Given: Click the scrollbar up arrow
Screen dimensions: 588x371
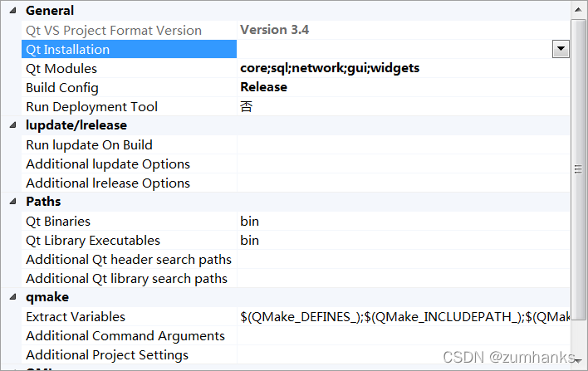Looking at the screenshot, I should pos(578,9).
